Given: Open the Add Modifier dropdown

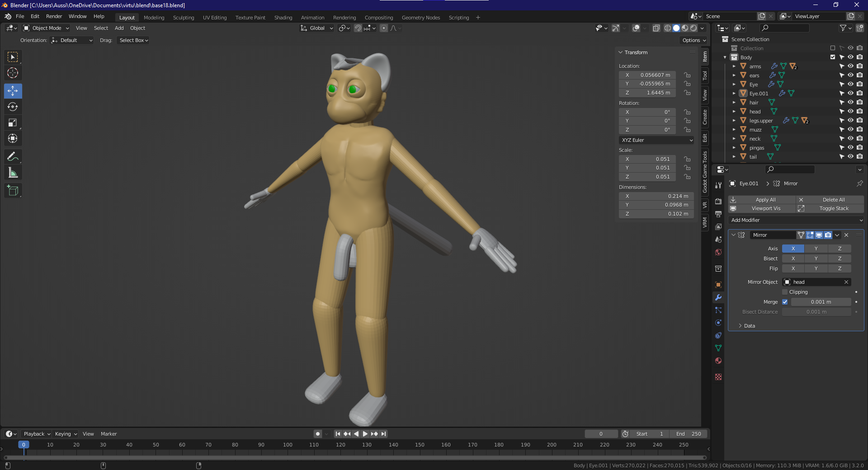Looking at the screenshot, I should click(x=796, y=220).
